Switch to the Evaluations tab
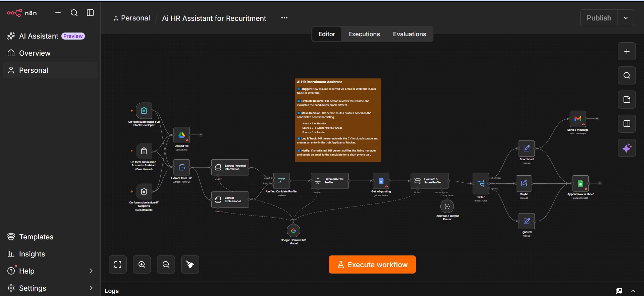The height and width of the screenshot is (296, 644). coord(410,34)
